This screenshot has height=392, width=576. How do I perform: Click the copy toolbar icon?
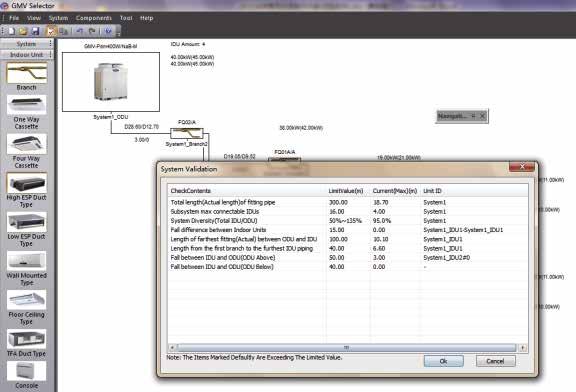click(63, 31)
